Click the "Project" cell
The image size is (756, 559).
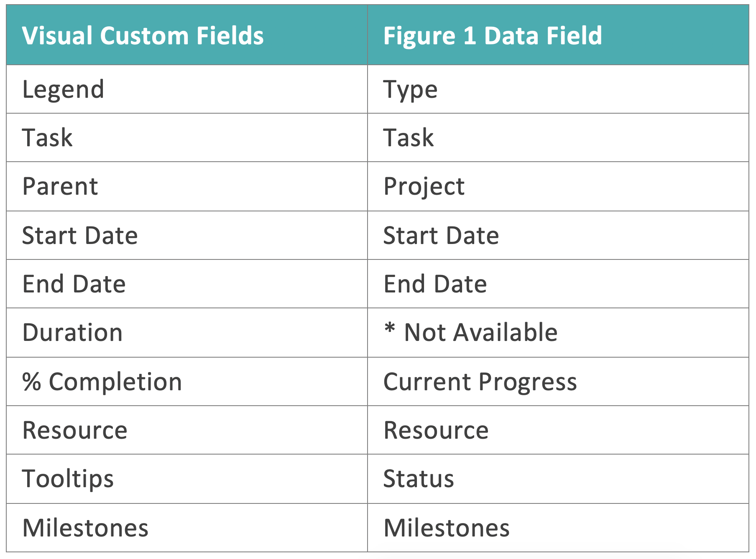424,186
